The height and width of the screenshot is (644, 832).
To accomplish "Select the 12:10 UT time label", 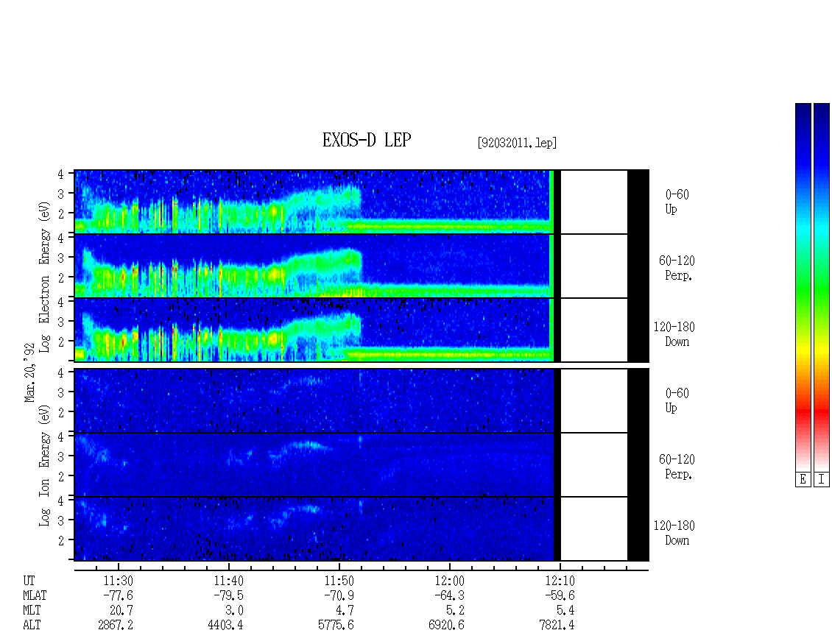I will (x=560, y=581).
